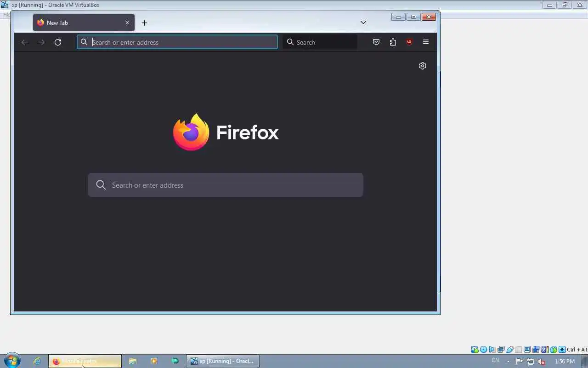
Task: Click the Firefox forward arrow button
Action: [41, 42]
